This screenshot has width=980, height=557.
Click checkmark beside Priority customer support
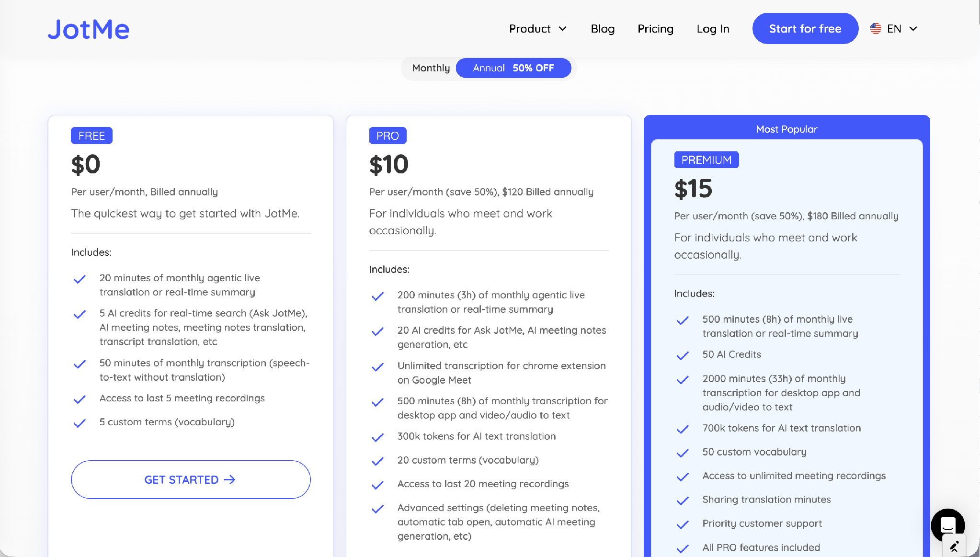pos(683,525)
